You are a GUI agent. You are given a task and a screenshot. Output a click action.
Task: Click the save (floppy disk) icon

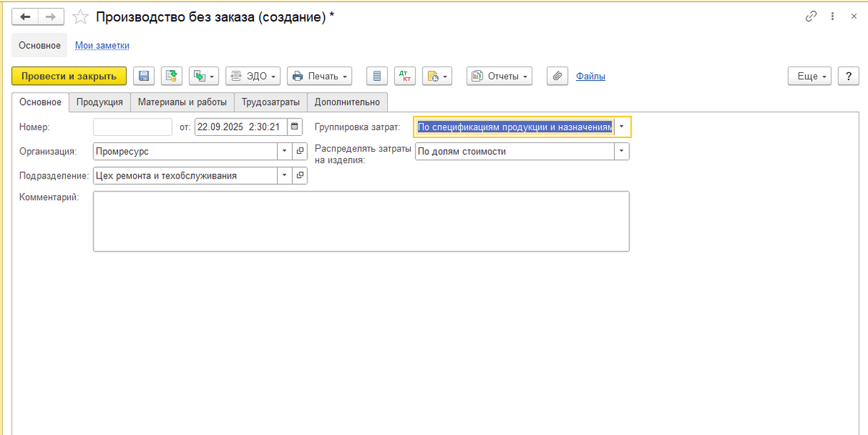coord(143,76)
